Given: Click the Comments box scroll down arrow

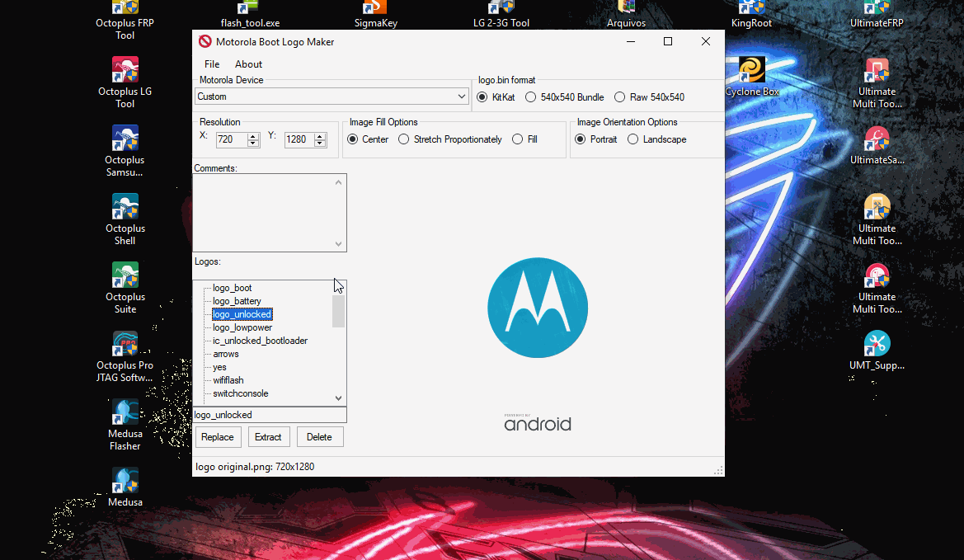Looking at the screenshot, I should 338,243.
